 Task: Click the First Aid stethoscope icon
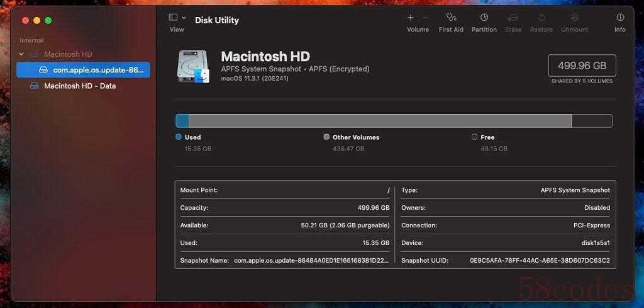pyautogui.click(x=451, y=18)
